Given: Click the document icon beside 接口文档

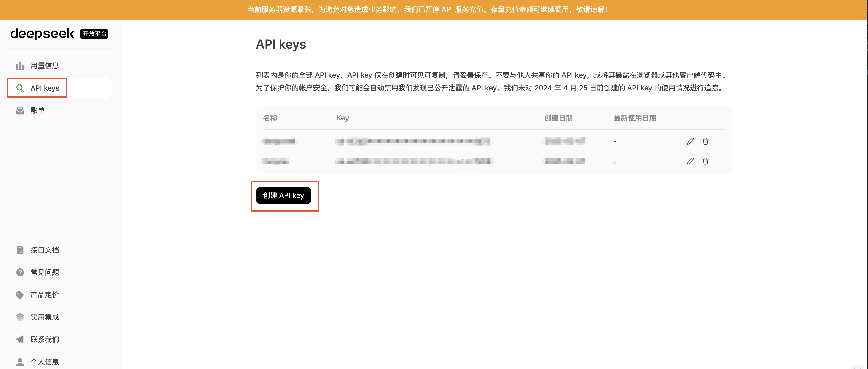Looking at the screenshot, I should tap(20, 250).
